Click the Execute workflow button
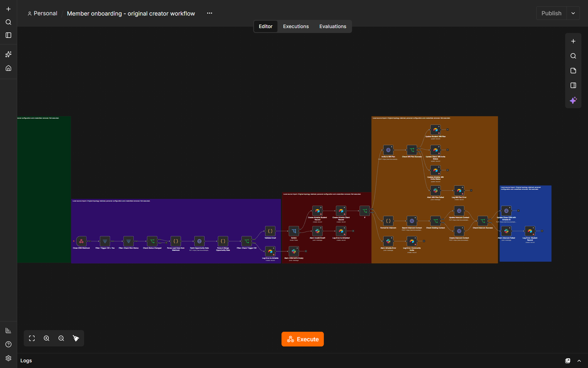 [x=303, y=339]
